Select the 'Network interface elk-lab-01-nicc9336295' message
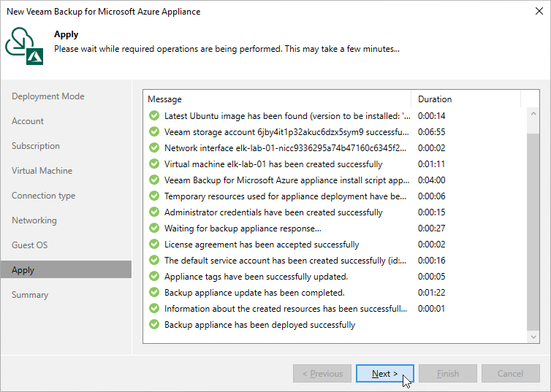The height and width of the screenshot is (392, 551). coord(285,148)
